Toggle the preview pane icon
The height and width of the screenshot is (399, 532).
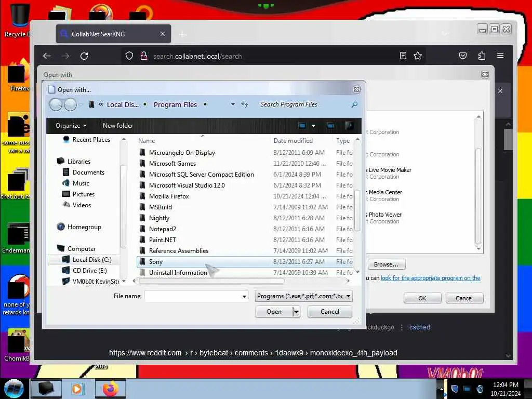coord(330,126)
